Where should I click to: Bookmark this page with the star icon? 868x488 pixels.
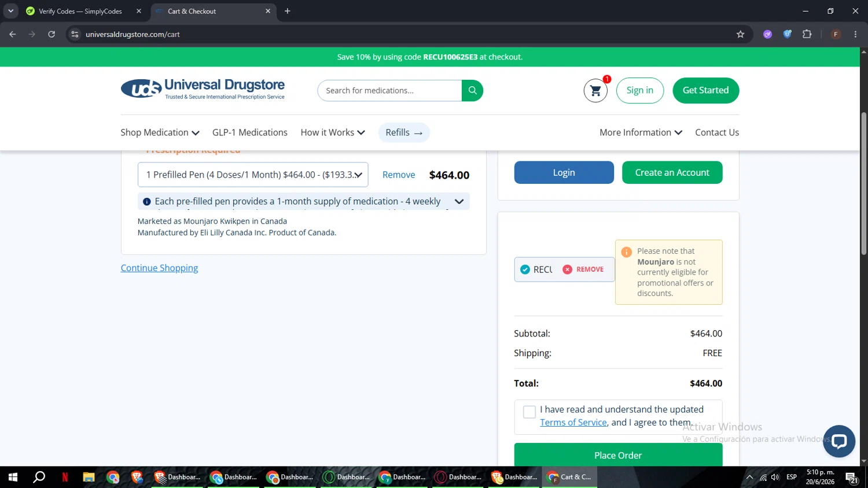pos(740,34)
